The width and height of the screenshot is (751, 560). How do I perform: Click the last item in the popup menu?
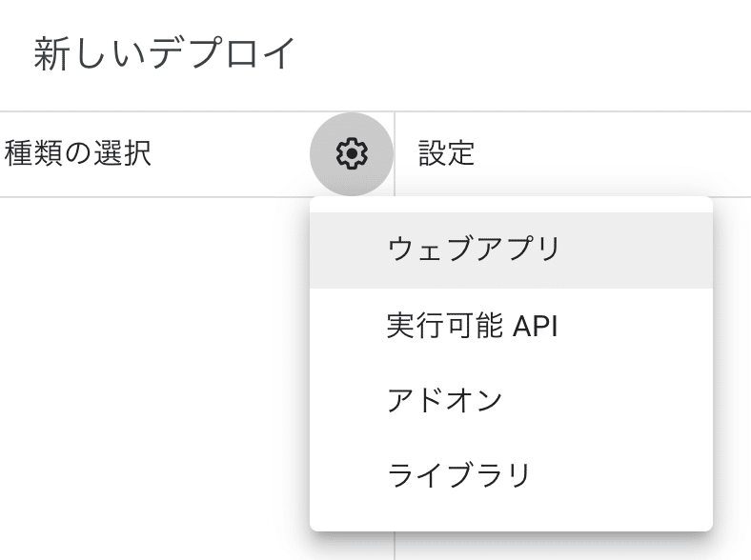click(x=511, y=476)
